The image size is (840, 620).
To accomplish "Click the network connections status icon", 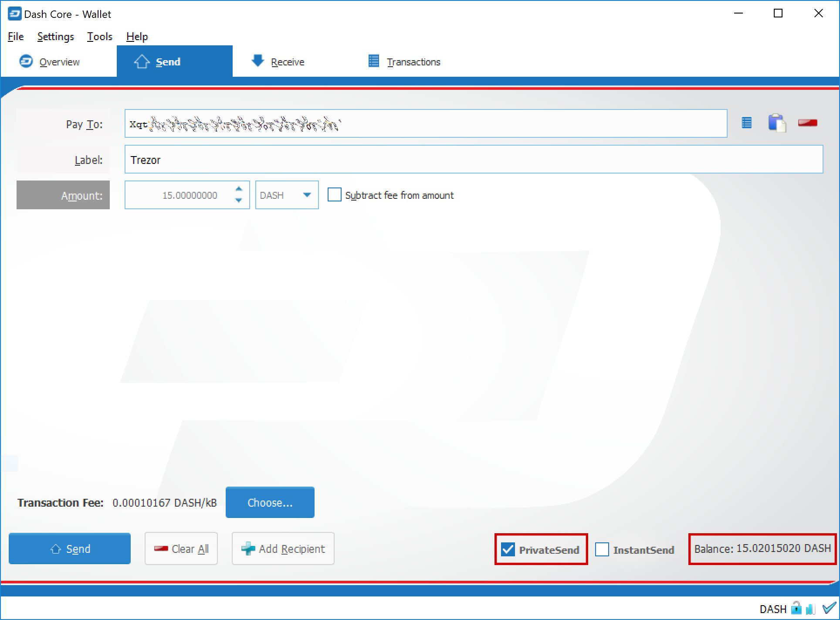I will [810, 608].
